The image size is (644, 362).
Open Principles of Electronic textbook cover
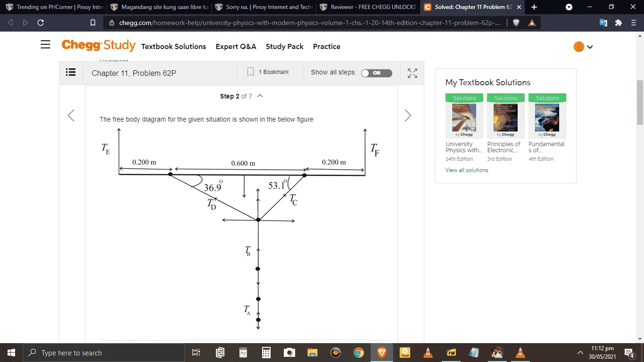(506, 117)
